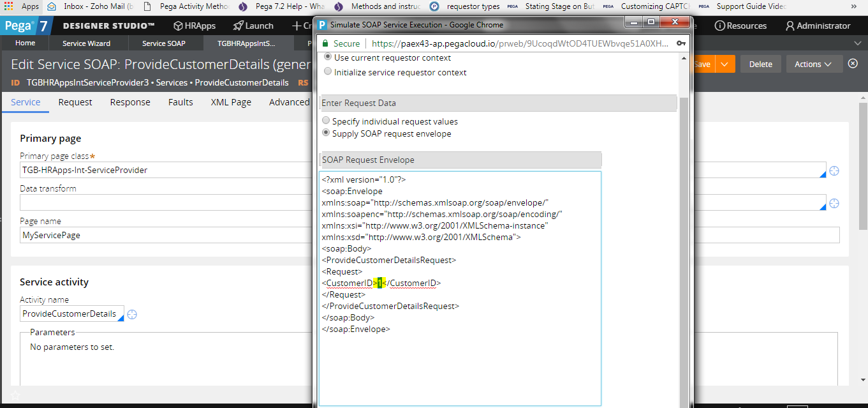Open the Launch rocket menu
The width and height of the screenshot is (868, 408).
coord(253,26)
